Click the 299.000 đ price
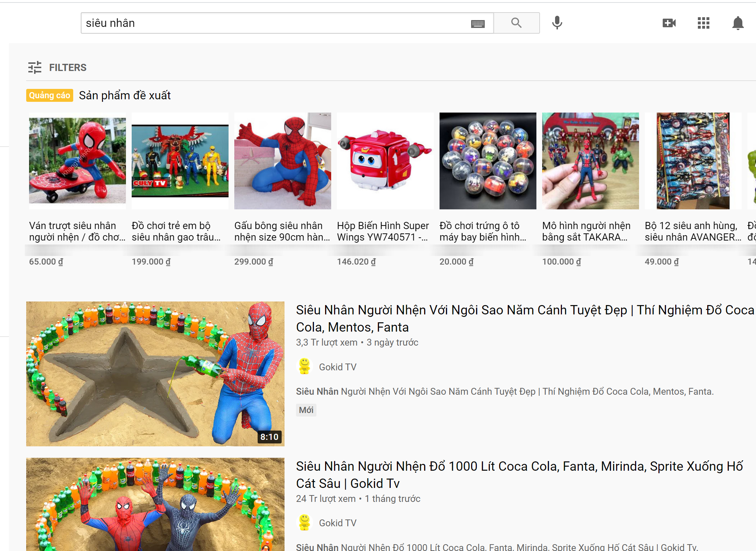 254,262
